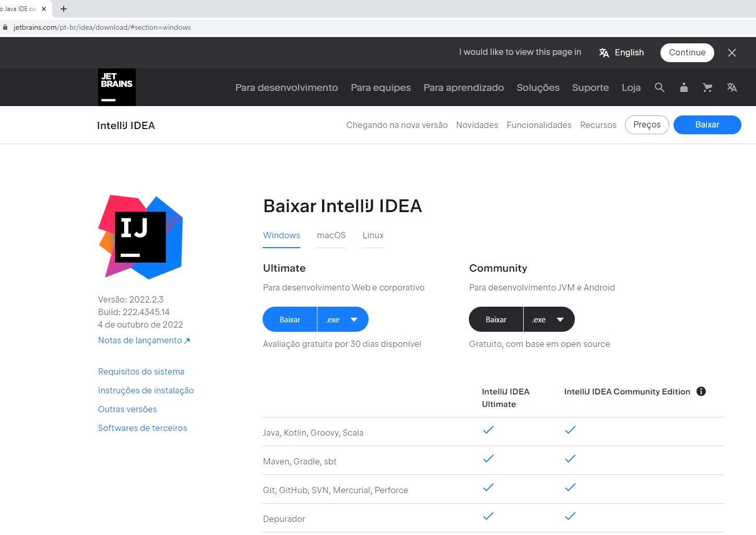The image size is (756, 535).
Task: Open Soluções menu
Action: click(x=538, y=88)
